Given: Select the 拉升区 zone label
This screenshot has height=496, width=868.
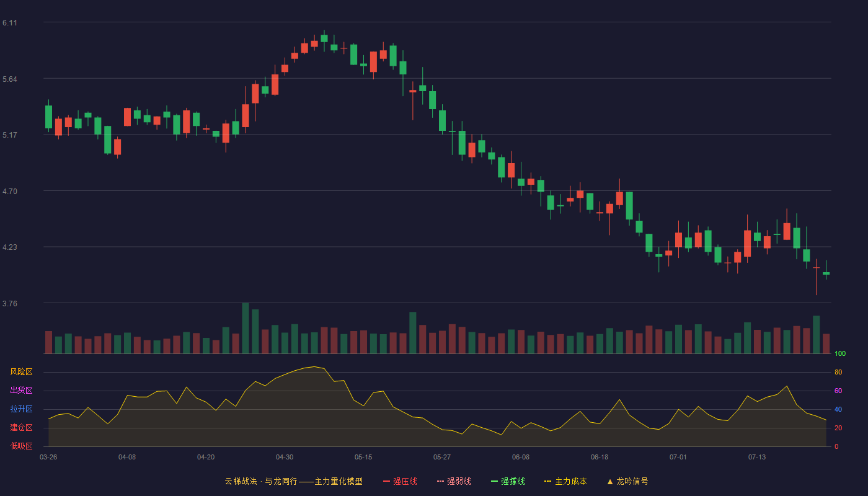Looking at the screenshot, I should pos(21,409).
